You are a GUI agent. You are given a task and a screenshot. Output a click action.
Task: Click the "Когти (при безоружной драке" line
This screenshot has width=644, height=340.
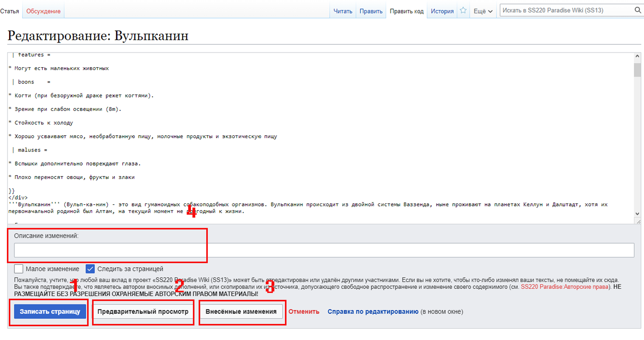coord(81,96)
